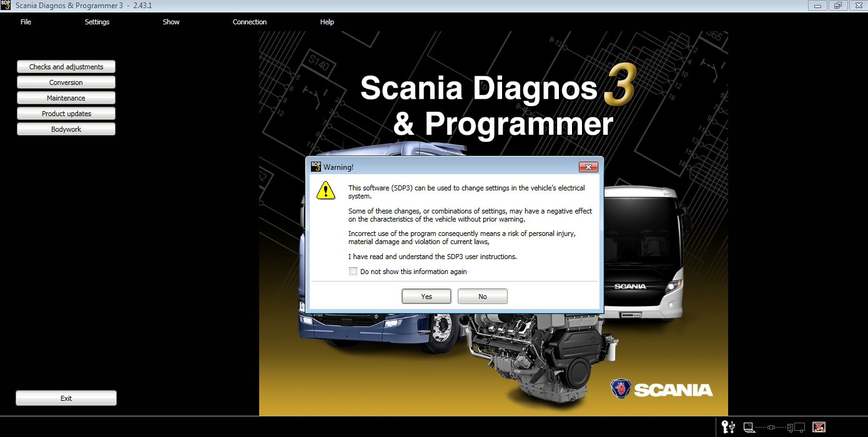Viewport: 868px width, 437px height.
Task: Open the File menu
Action: click(26, 22)
